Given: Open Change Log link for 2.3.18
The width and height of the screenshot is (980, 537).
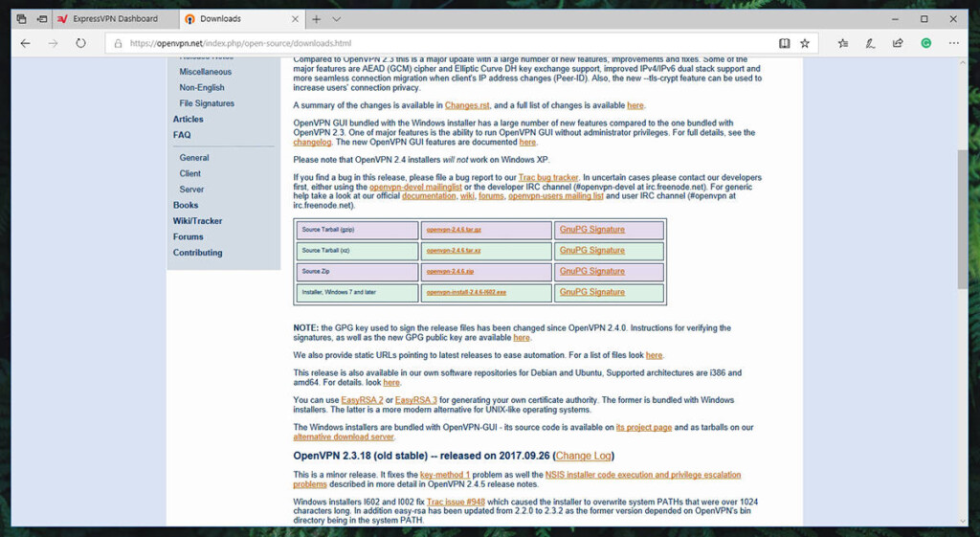Looking at the screenshot, I should tap(583, 456).
